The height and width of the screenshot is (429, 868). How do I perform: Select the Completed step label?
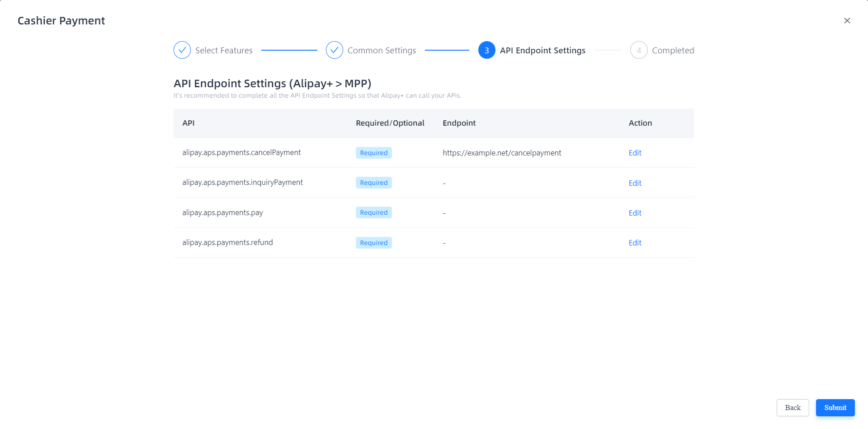pyautogui.click(x=673, y=51)
